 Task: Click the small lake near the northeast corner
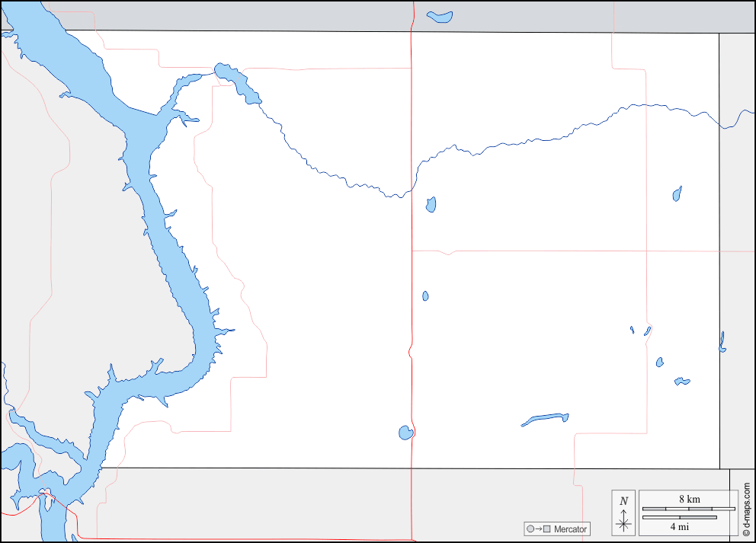click(677, 194)
